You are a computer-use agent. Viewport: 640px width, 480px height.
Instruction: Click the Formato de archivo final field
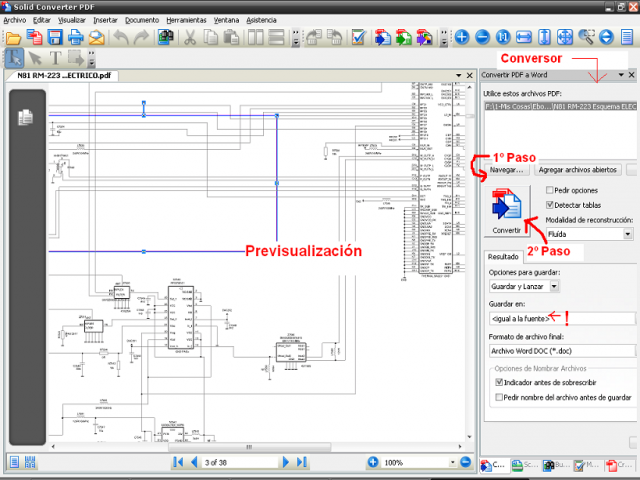[x=562, y=351]
